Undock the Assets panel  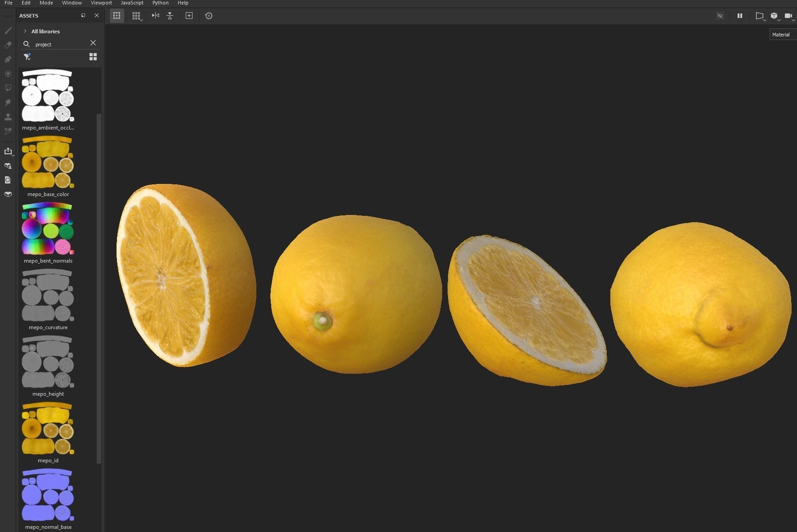pos(83,16)
